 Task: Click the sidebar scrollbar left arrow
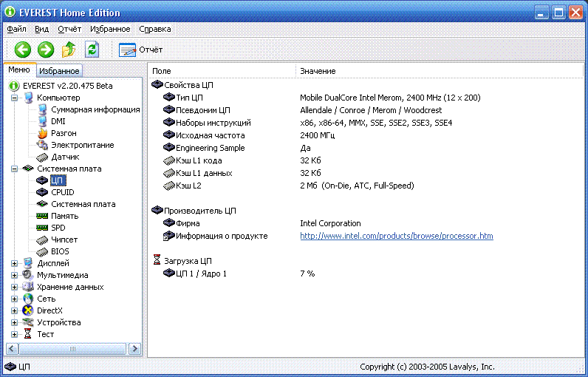pyautogui.click(x=12, y=349)
